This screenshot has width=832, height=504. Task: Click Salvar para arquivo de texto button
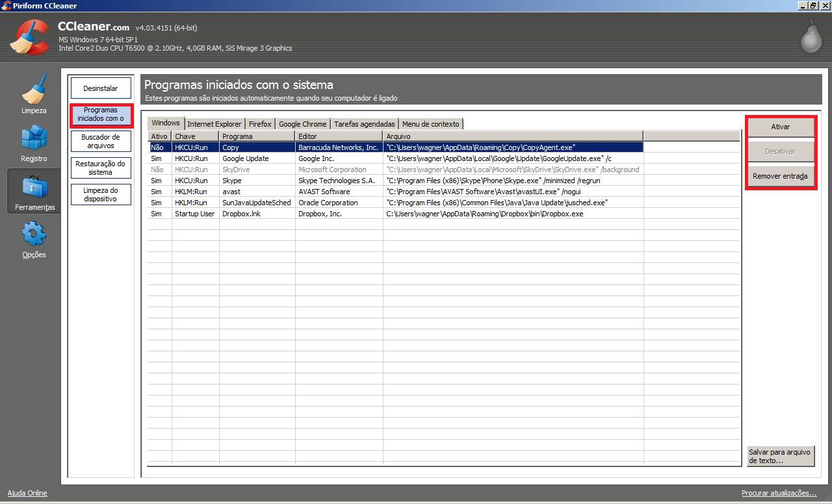780,457
